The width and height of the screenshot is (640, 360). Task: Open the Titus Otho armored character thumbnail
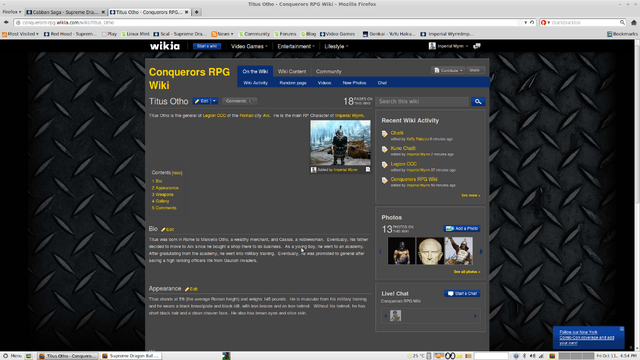tap(340, 143)
